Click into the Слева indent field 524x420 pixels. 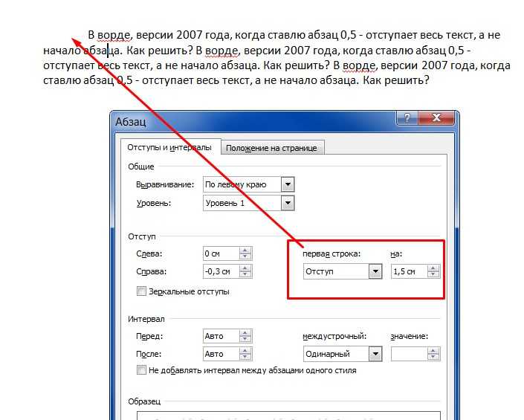[221, 253]
